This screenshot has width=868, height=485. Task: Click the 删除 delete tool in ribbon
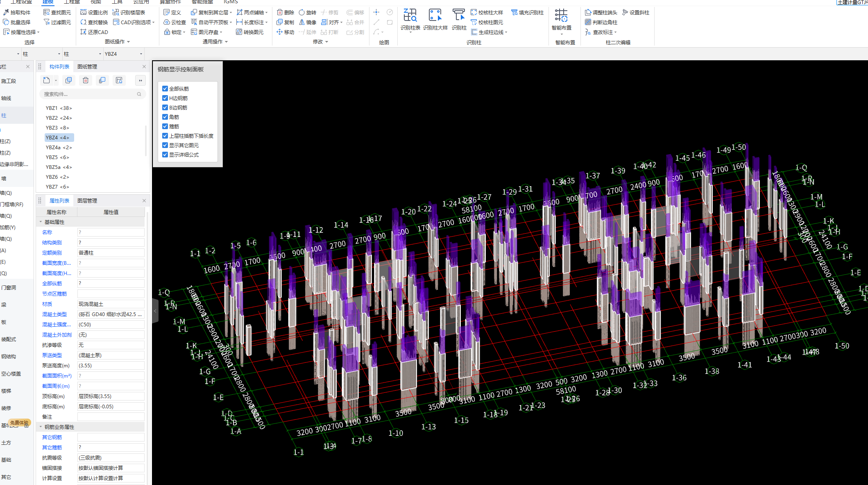click(x=286, y=12)
